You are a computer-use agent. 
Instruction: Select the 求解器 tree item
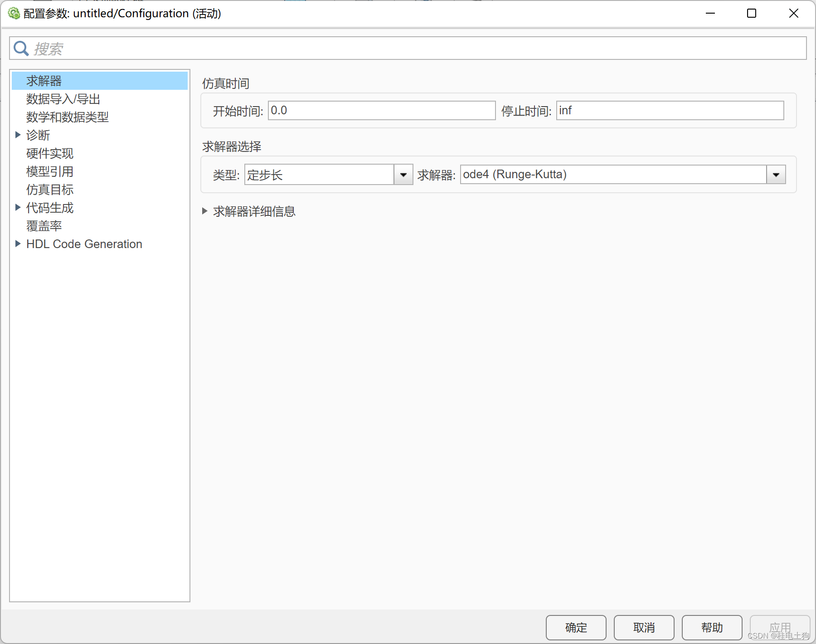[44, 80]
